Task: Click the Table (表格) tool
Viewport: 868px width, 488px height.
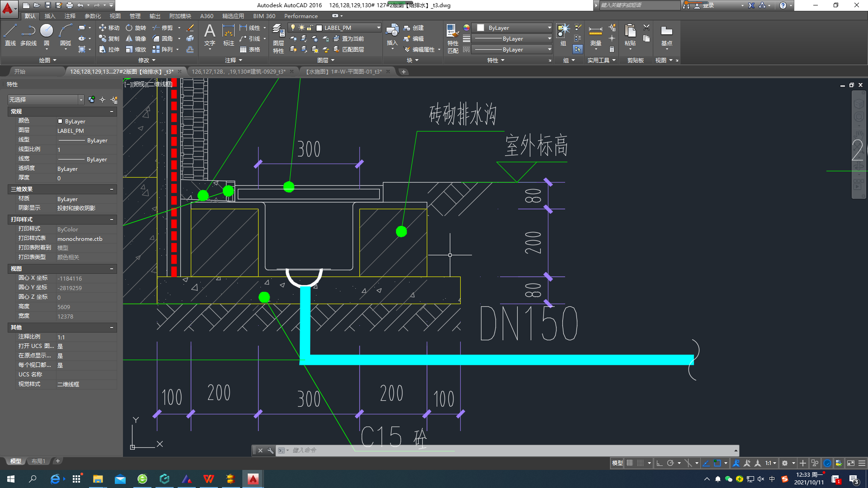Action: (x=250, y=49)
